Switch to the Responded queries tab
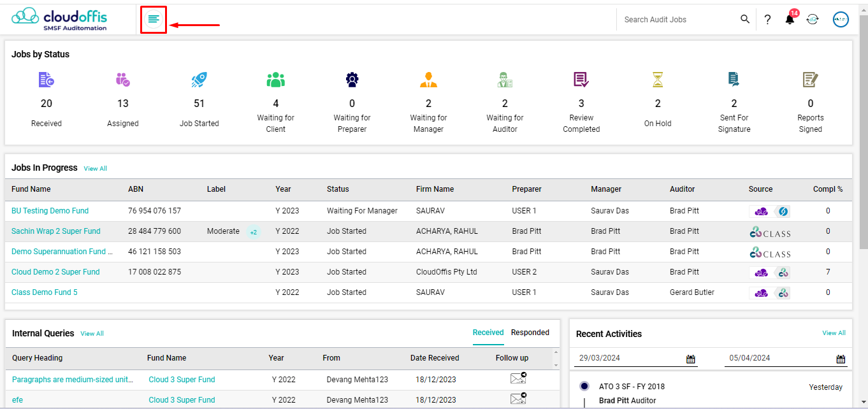The image size is (868, 409). point(530,333)
